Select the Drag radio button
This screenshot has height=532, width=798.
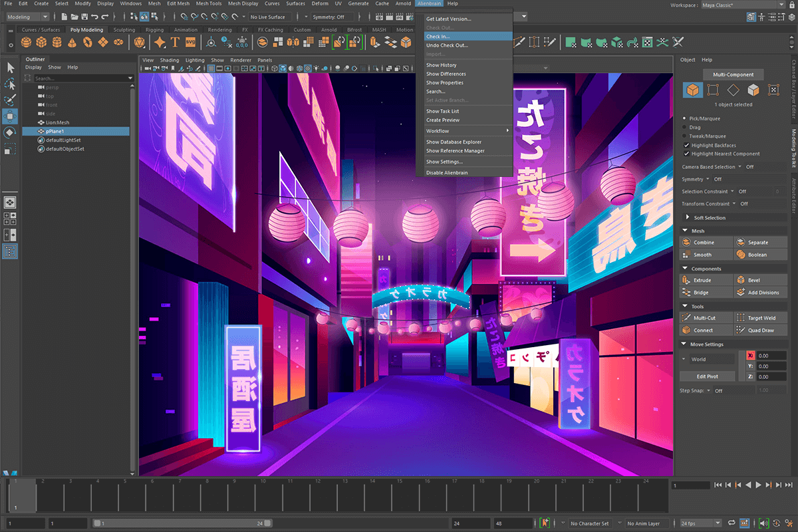pos(684,127)
